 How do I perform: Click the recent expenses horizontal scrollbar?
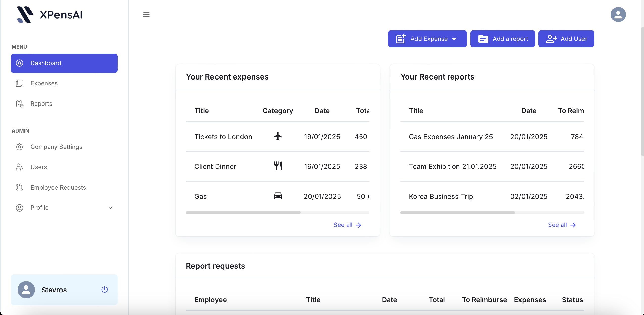click(243, 213)
